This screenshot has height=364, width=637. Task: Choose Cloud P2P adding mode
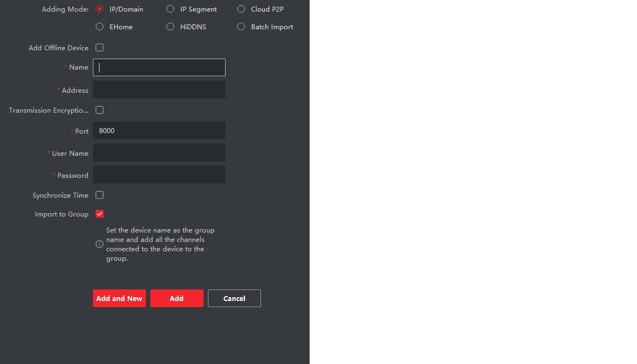point(241,9)
